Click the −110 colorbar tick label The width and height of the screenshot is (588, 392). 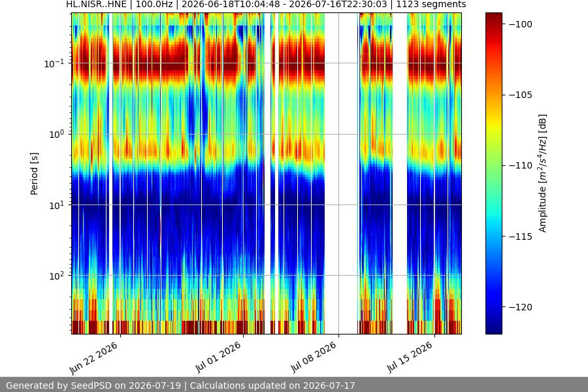tap(521, 165)
